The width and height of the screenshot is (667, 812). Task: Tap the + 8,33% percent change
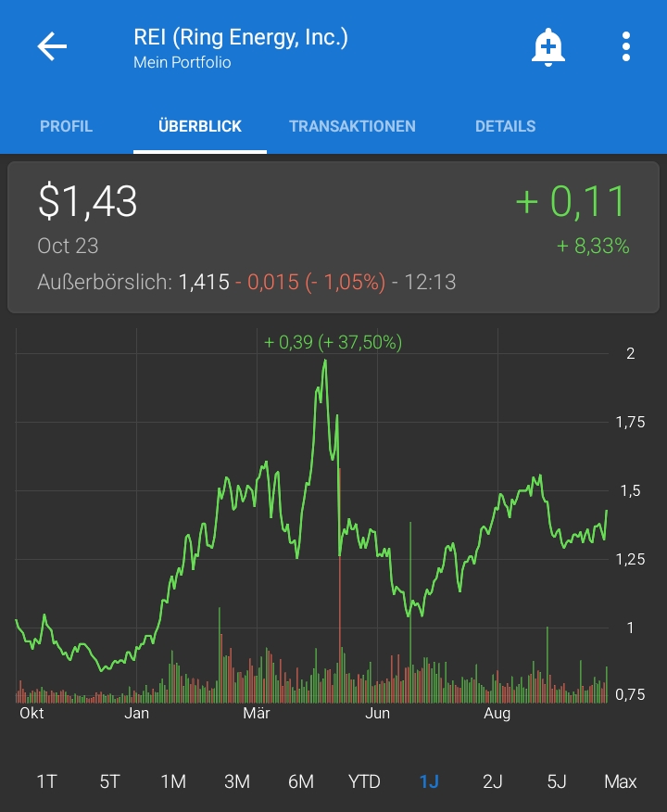pyautogui.click(x=593, y=246)
